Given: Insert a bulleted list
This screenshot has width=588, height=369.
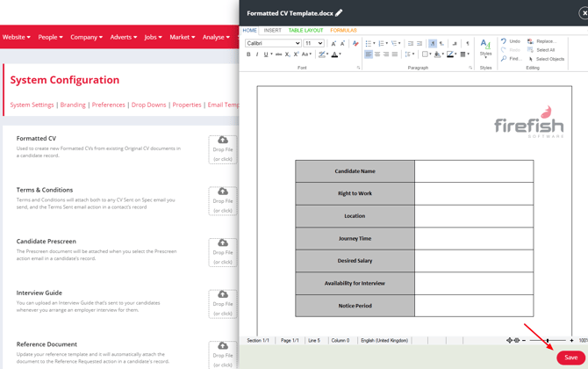Looking at the screenshot, I should 369,44.
